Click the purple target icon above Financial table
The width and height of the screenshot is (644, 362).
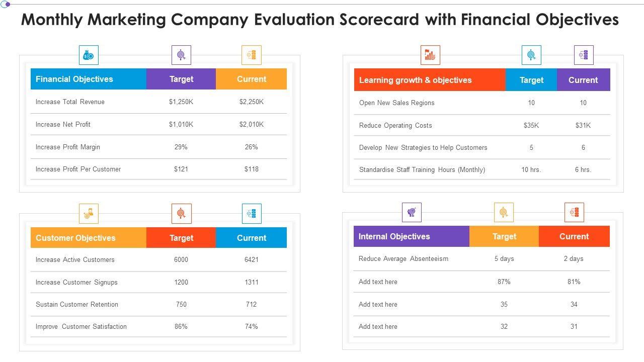tap(181, 55)
